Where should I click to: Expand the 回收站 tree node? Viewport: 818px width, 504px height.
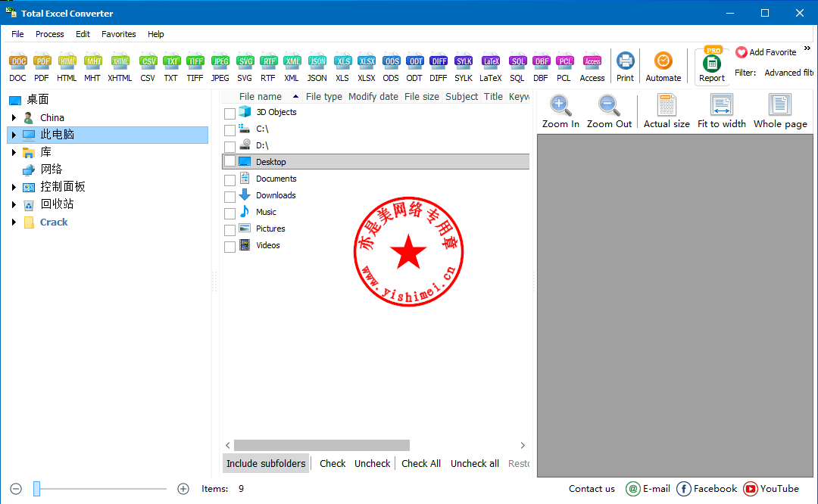pyautogui.click(x=14, y=204)
